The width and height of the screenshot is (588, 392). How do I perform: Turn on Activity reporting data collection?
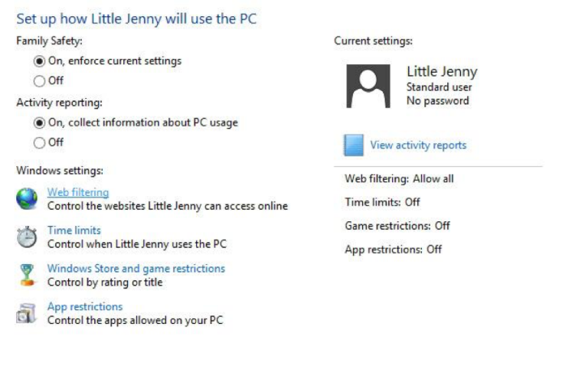[x=40, y=122]
